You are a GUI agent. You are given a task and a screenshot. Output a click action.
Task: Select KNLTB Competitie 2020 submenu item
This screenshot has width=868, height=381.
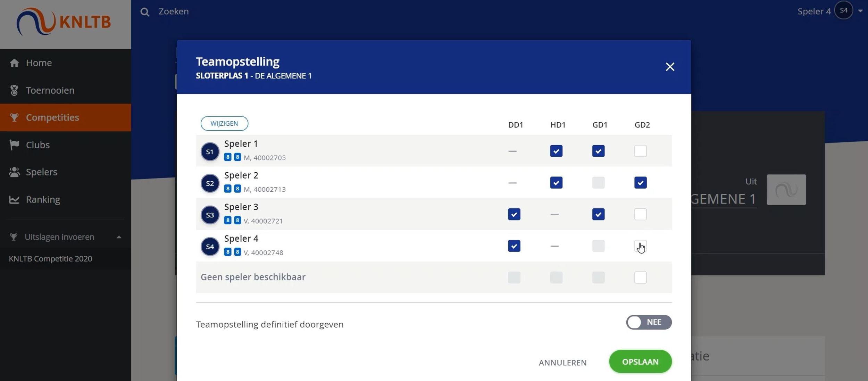pos(50,259)
